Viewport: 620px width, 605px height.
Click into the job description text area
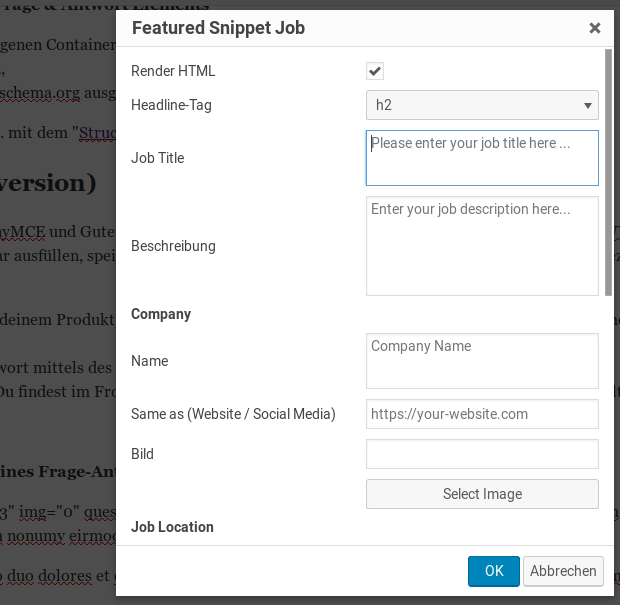point(482,245)
